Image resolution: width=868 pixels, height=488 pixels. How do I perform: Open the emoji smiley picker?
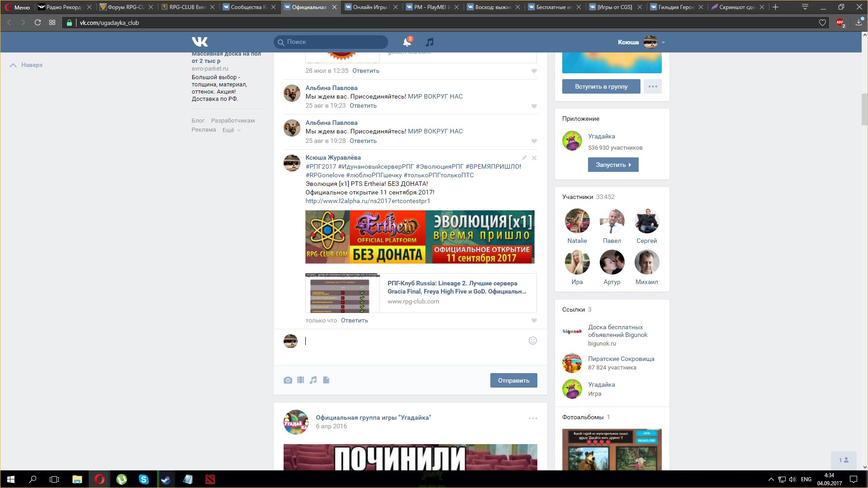533,341
